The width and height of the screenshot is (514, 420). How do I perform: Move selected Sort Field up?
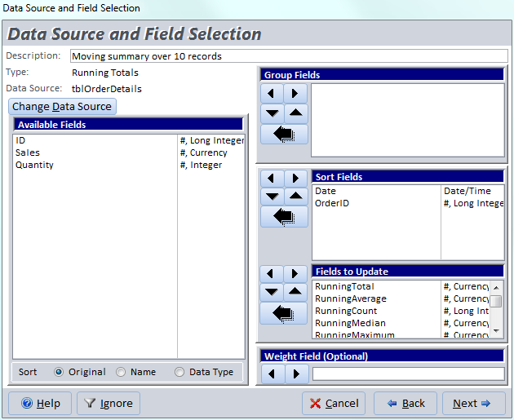(x=296, y=197)
